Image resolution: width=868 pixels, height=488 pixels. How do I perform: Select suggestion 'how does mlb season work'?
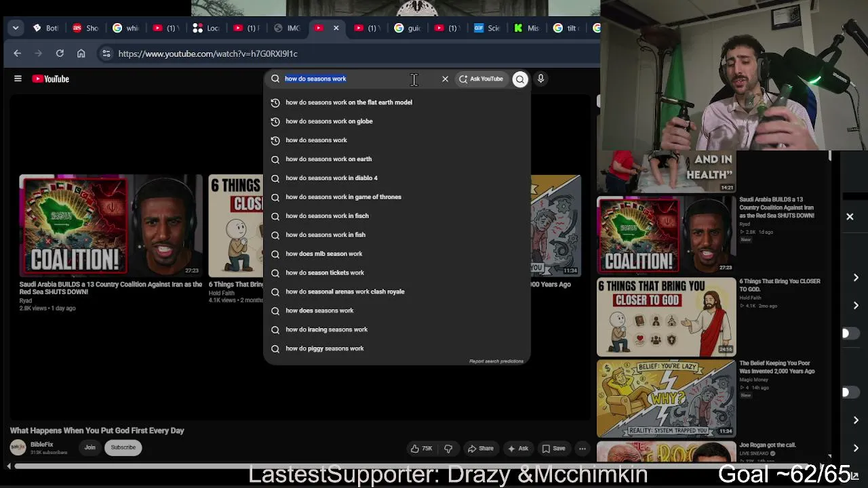coord(397,254)
